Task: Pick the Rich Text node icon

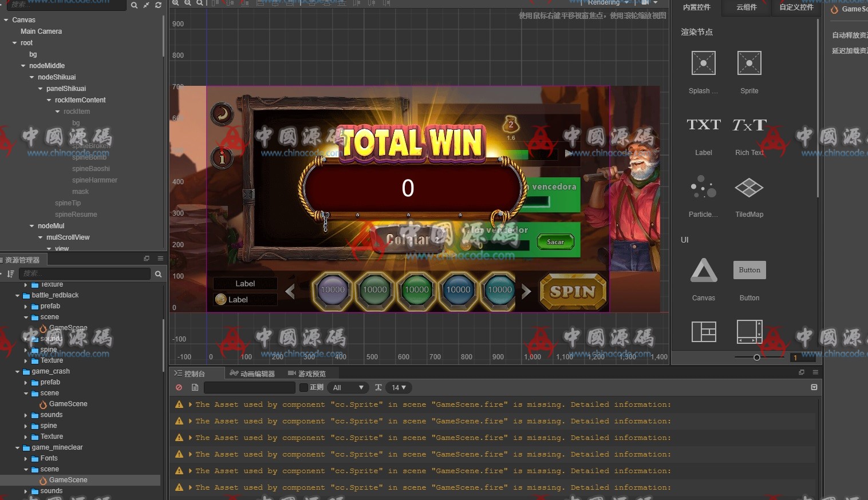Action: [x=749, y=125]
